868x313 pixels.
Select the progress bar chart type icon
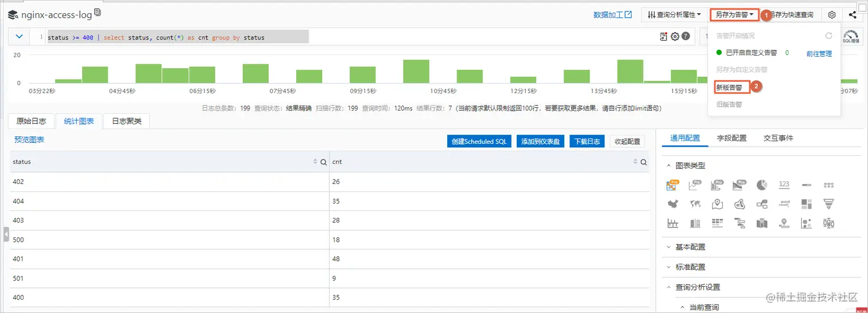click(807, 185)
